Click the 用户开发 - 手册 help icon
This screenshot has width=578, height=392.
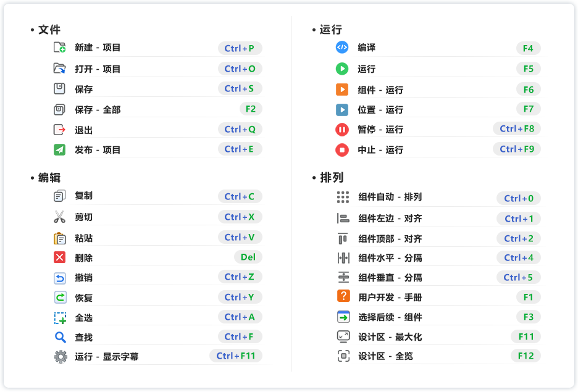click(343, 296)
